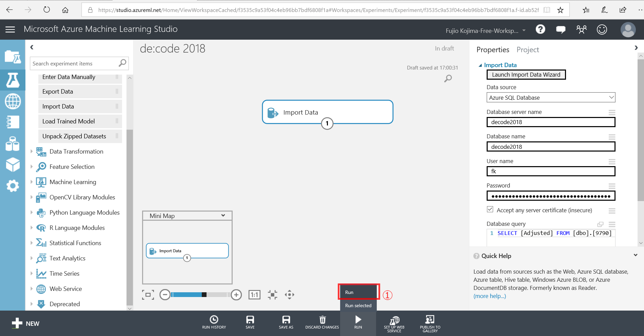644x336 pixels.
Task: Collapse the properties pane with right chevron
Action: coord(636,48)
